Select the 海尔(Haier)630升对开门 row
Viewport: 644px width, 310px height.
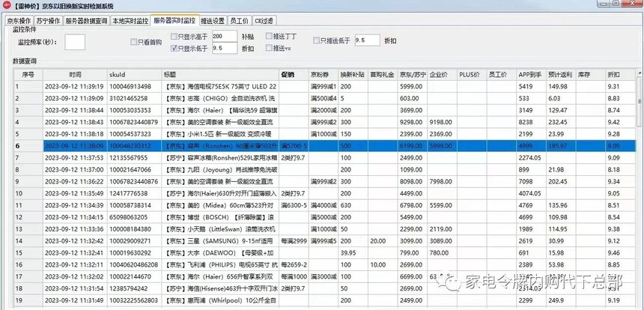click(x=324, y=193)
